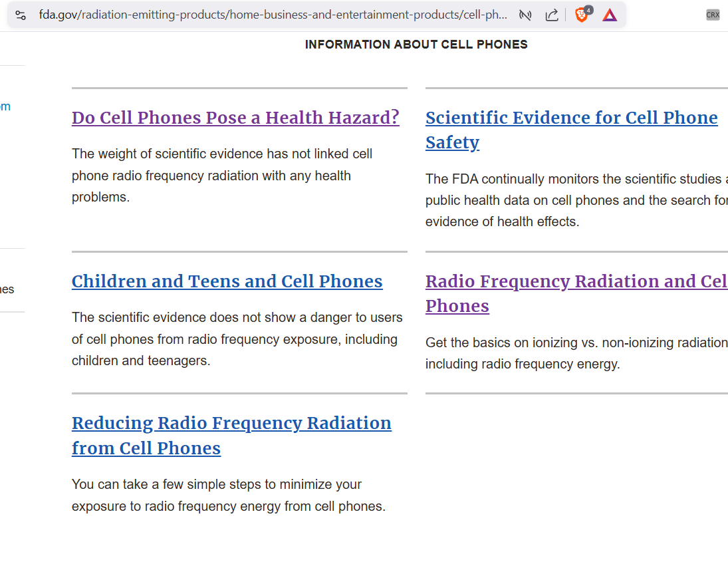Image resolution: width=728 pixels, height=576 pixels.
Task: Open the CRX extension icon
Action: coord(713,15)
